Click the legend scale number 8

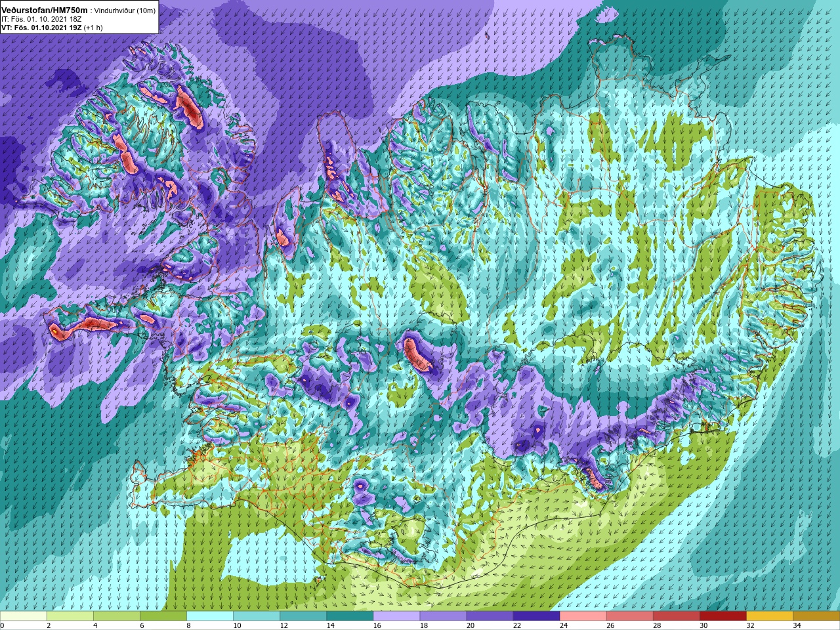[x=189, y=625]
